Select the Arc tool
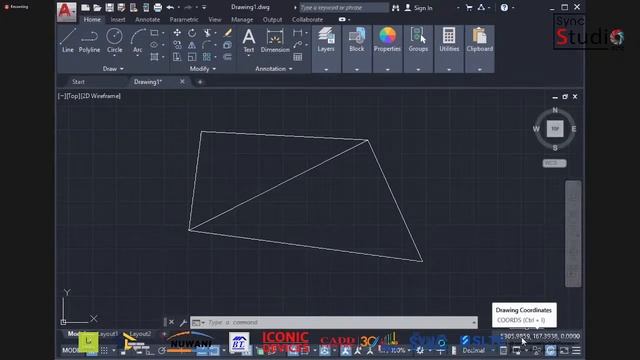The width and height of the screenshot is (640, 360). tap(138, 41)
